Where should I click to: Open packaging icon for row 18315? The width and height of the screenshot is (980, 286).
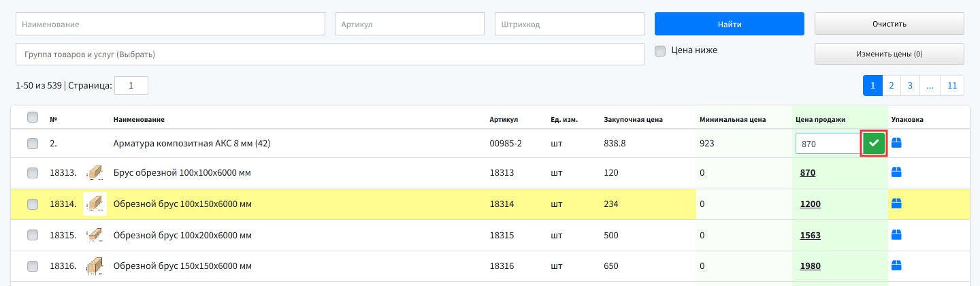pyautogui.click(x=896, y=235)
